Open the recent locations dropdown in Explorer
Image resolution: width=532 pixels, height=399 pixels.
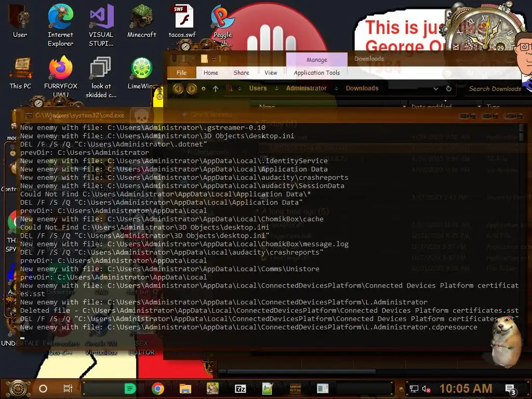pyautogui.click(x=204, y=88)
